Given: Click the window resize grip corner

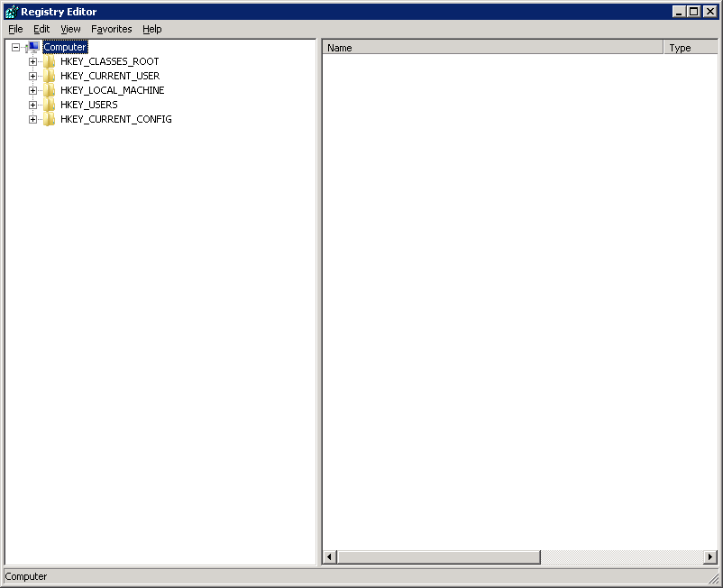Looking at the screenshot, I should pyautogui.click(x=714, y=578).
